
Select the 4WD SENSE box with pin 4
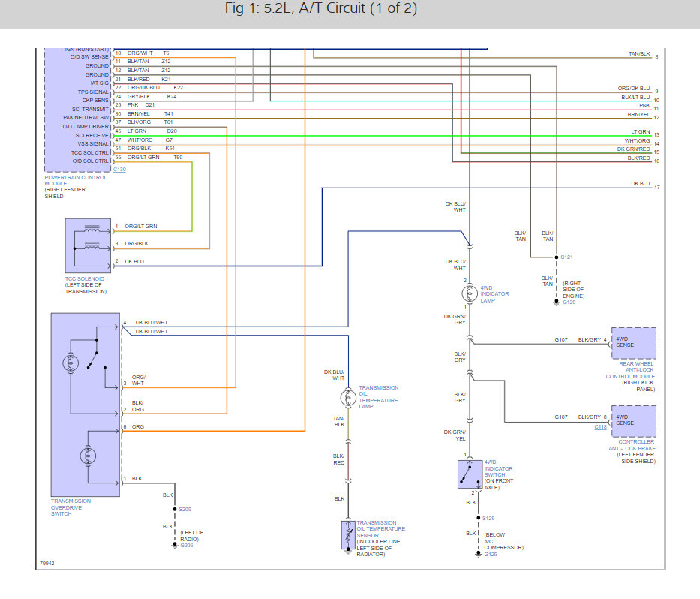pyautogui.click(x=633, y=343)
